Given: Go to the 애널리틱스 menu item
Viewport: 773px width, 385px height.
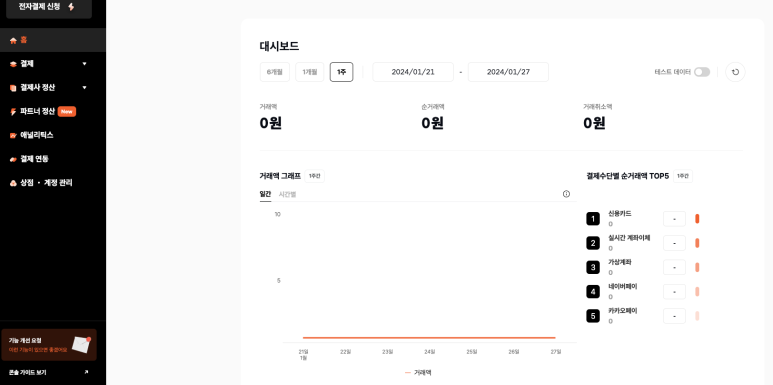Looking at the screenshot, I should coord(53,136).
